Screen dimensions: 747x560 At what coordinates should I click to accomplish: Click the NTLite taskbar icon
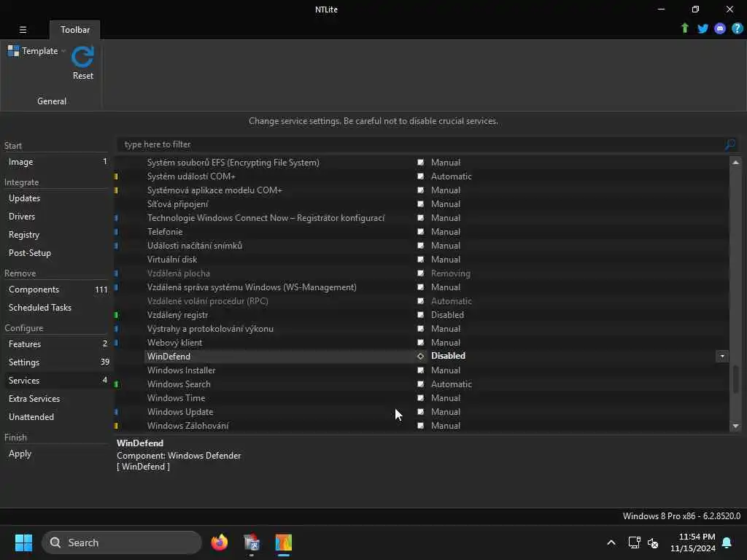284,542
